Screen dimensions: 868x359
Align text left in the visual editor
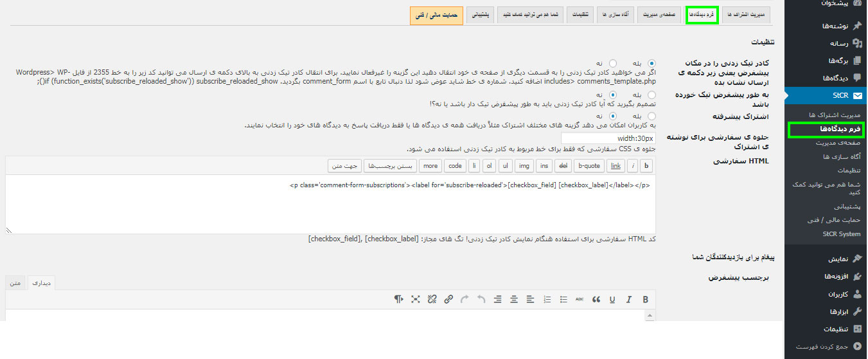pyautogui.click(x=531, y=299)
